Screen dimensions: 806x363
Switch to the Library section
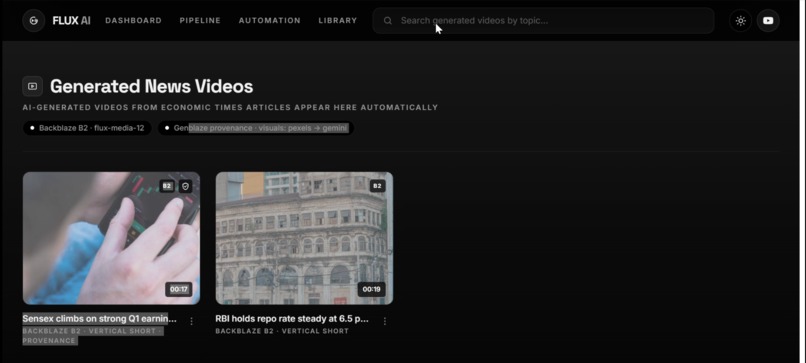pos(338,21)
